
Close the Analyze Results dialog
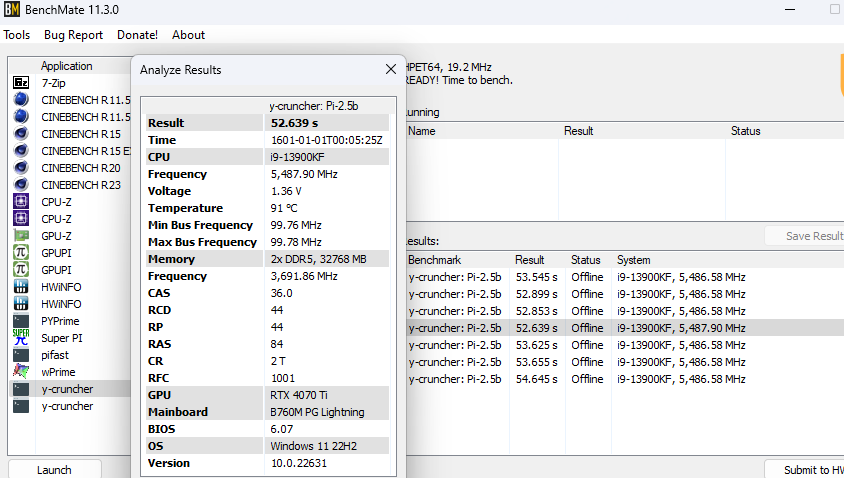click(391, 69)
